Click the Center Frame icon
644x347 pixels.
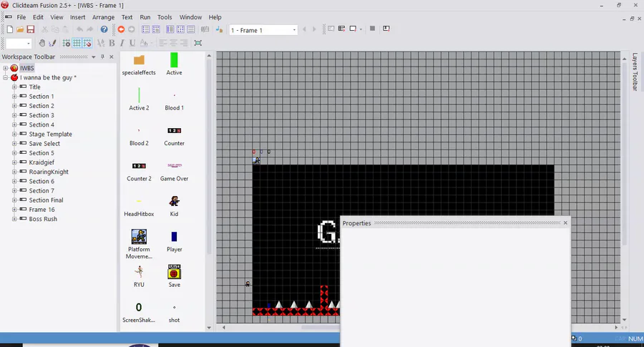click(x=198, y=43)
